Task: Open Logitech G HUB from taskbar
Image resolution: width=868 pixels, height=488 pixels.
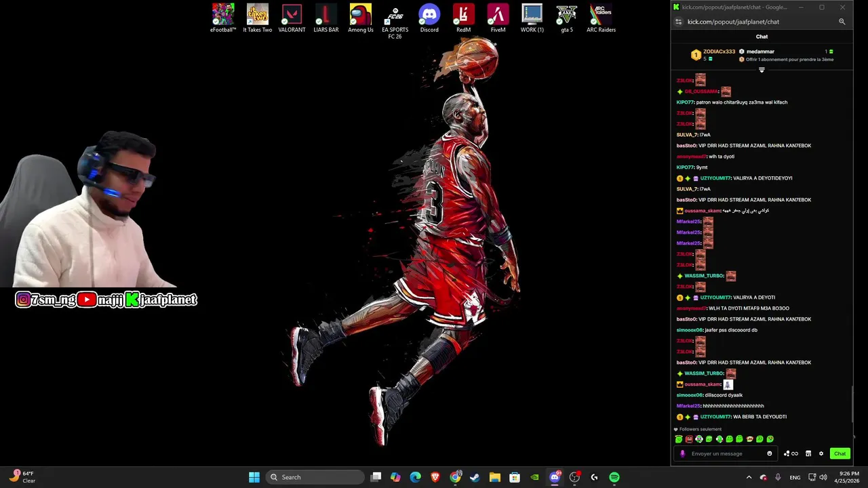Action: (x=594, y=477)
